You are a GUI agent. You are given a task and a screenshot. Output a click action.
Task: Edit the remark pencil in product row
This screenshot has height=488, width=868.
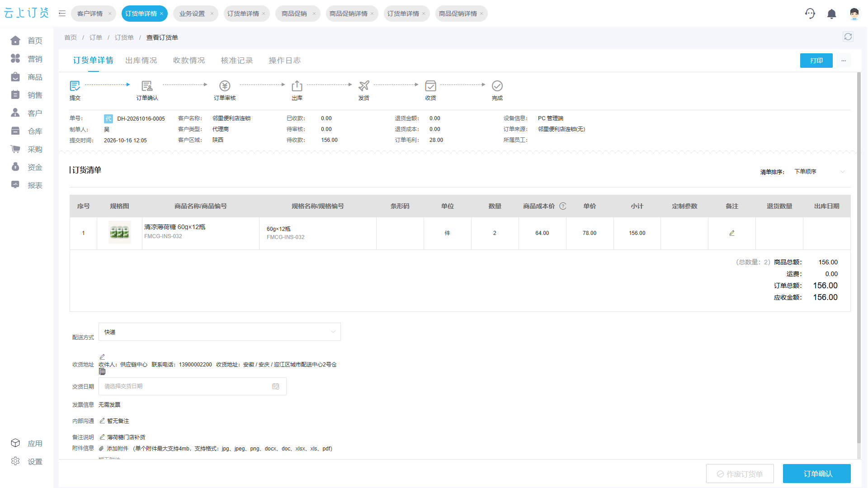click(x=732, y=233)
